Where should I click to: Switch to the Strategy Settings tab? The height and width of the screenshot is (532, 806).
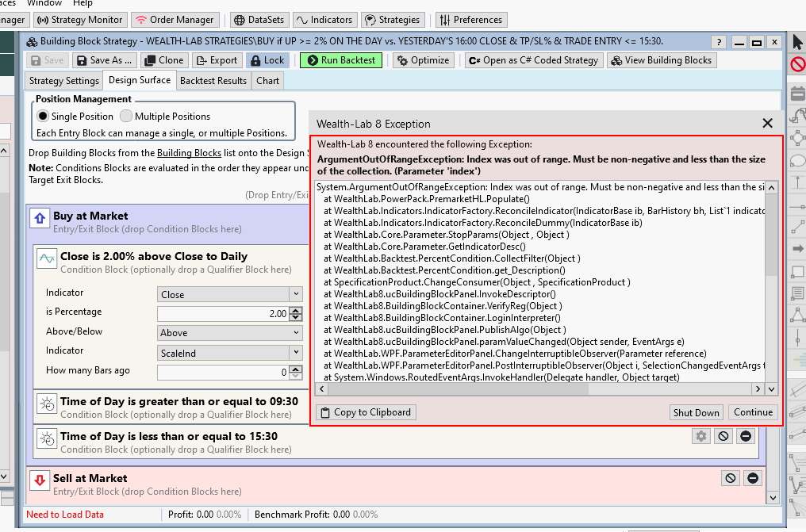coord(64,81)
